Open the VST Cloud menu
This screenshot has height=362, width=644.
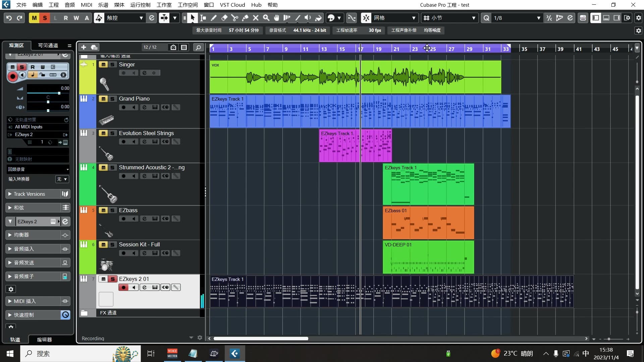[232, 5]
